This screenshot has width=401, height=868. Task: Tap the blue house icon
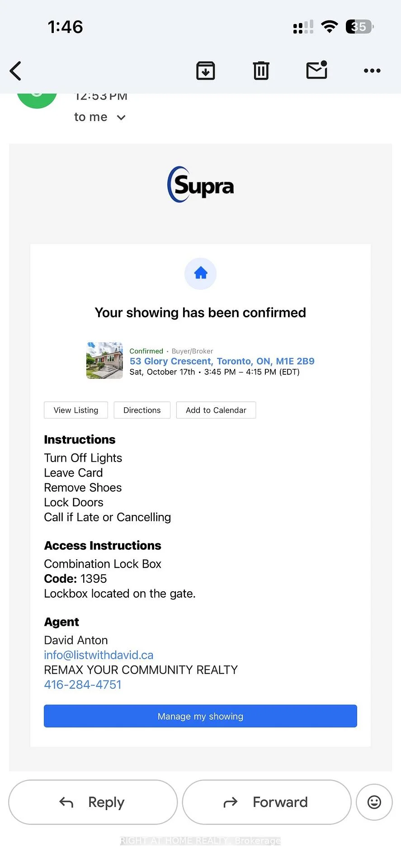(x=201, y=274)
